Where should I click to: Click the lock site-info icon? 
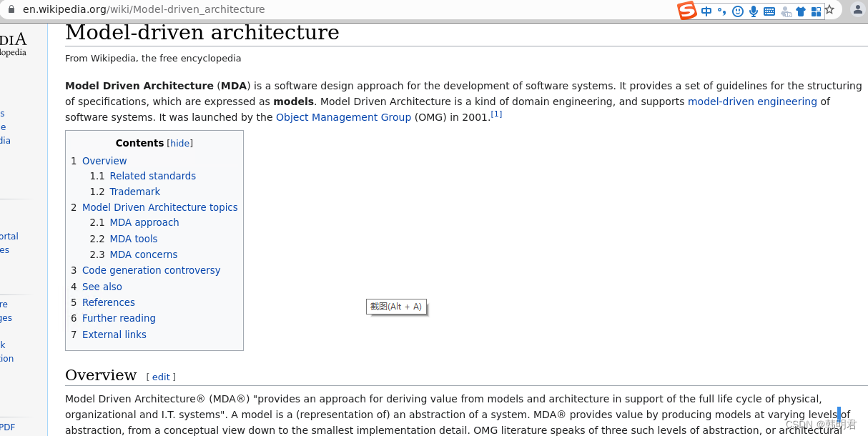click(x=11, y=9)
